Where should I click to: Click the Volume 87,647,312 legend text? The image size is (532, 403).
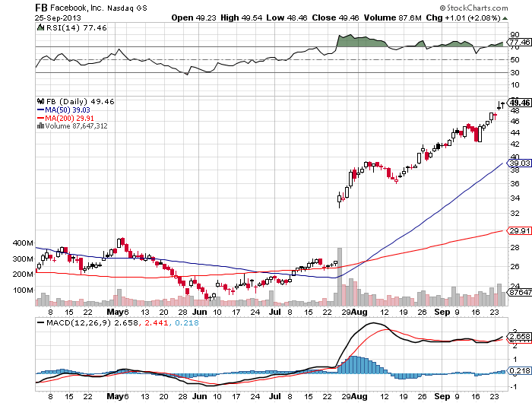point(76,126)
